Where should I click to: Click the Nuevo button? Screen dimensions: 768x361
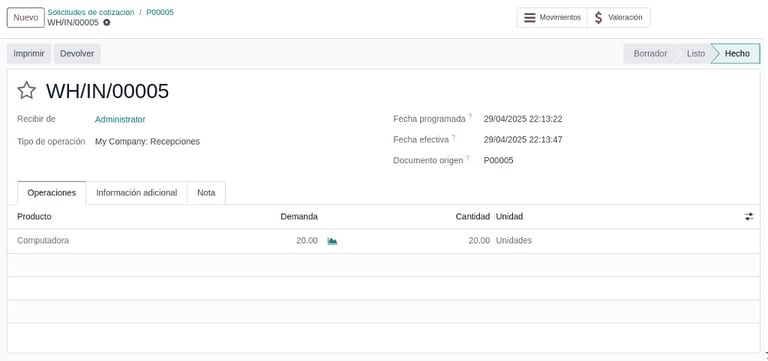(x=25, y=18)
